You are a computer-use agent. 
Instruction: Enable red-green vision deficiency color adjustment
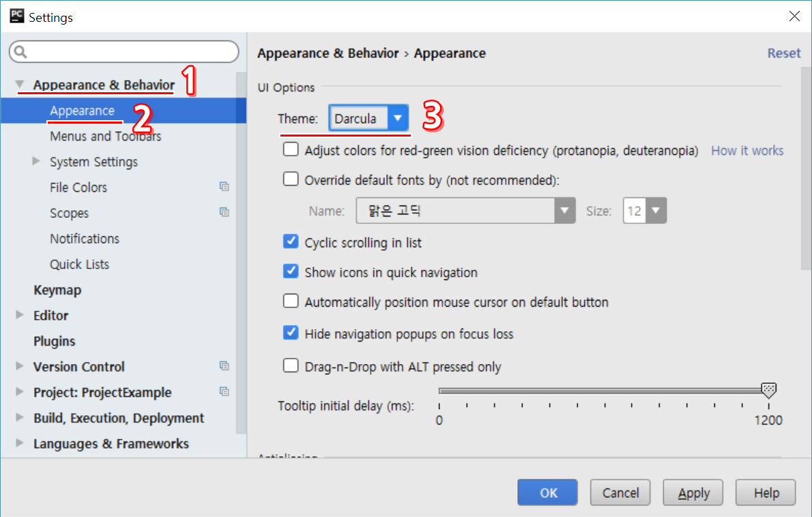(x=291, y=150)
